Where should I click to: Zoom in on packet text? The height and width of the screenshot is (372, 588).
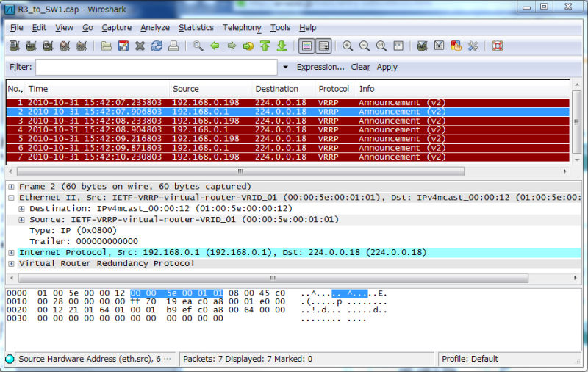tap(348, 46)
